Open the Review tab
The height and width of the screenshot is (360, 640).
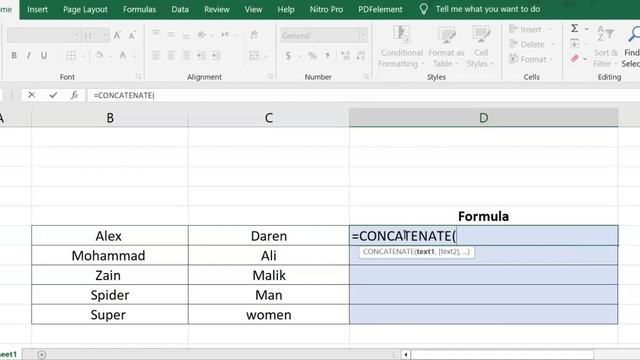coord(217,9)
